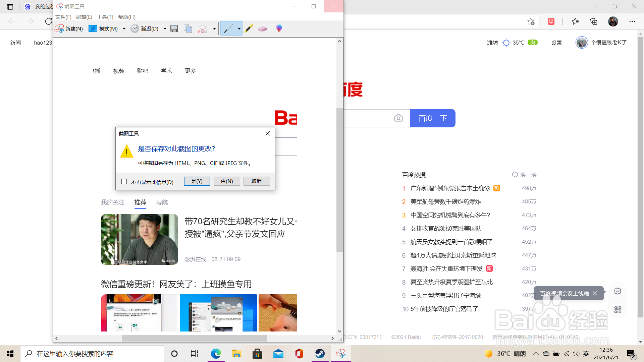This screenshot has height=362, width=644.
Task: Click the QR code icon on the right sidebar
Action: click(x=618, y=310)
